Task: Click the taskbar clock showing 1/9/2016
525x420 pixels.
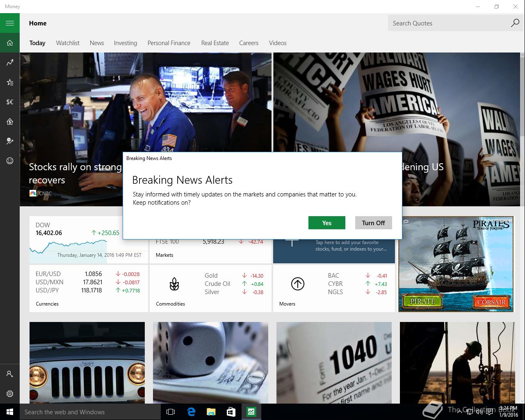Action: [509, 412]
